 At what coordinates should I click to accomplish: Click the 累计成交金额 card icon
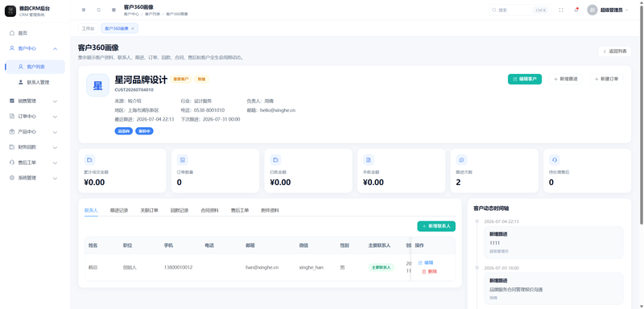[x=89, y=159]
